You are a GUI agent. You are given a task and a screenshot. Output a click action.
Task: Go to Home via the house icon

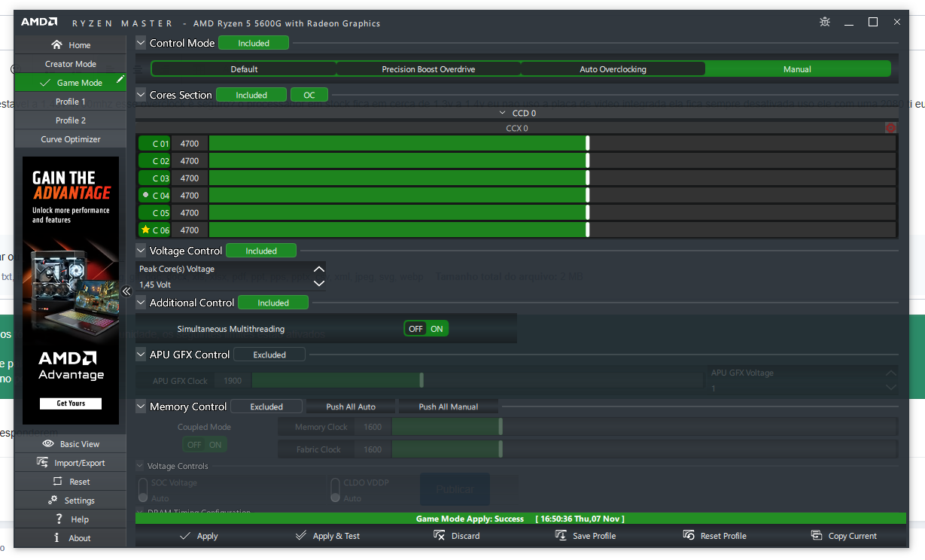pos(56,45)
